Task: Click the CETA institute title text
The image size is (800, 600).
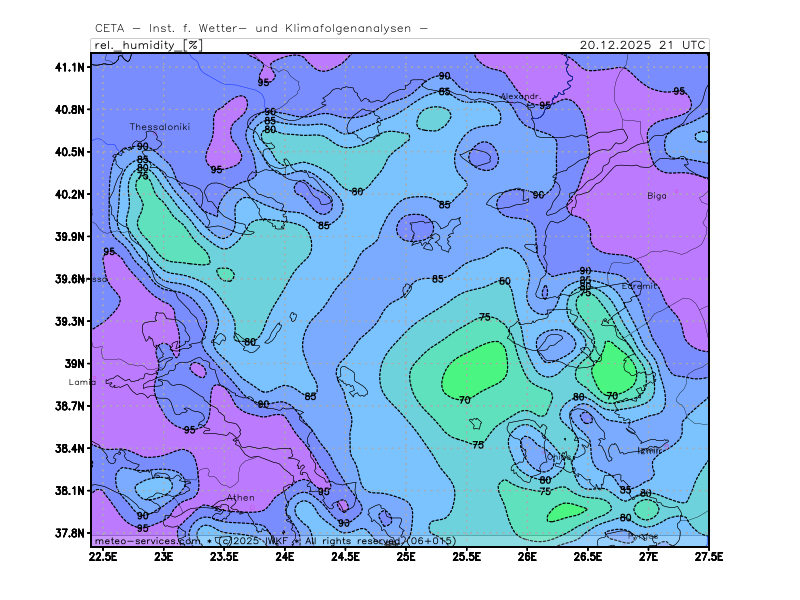Action: coord(262,28)
